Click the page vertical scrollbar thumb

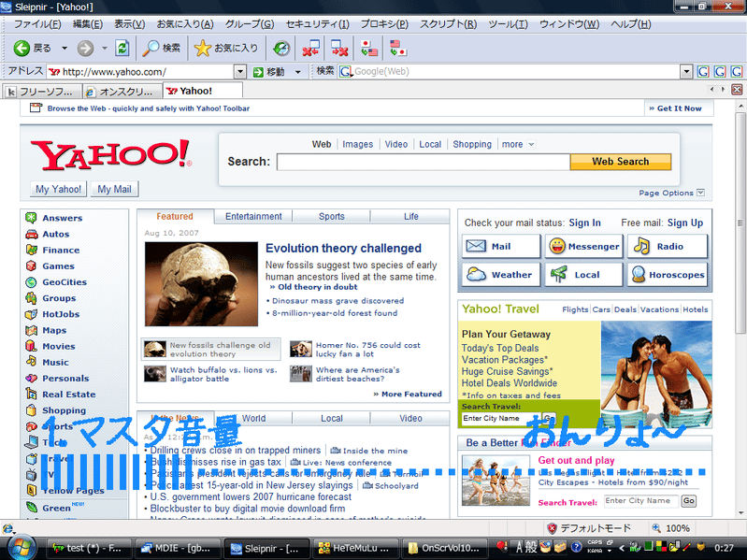(x=740, y=223)
